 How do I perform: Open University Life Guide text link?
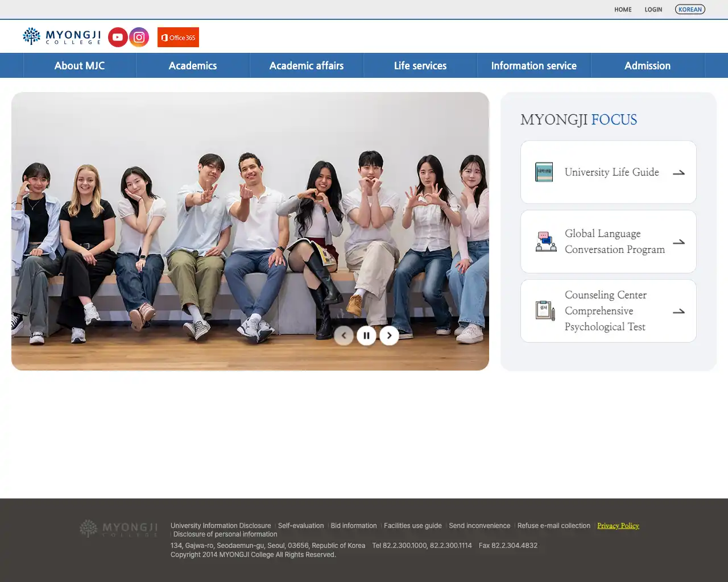tap(612, 172)
